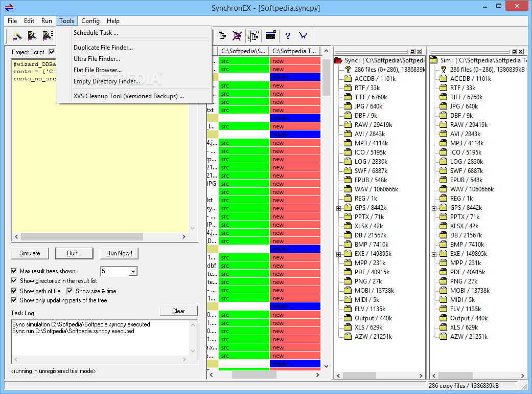Click the first green src cell in result list
The height and width of the screenshot is (394, 532).
[x=244, y=61]
